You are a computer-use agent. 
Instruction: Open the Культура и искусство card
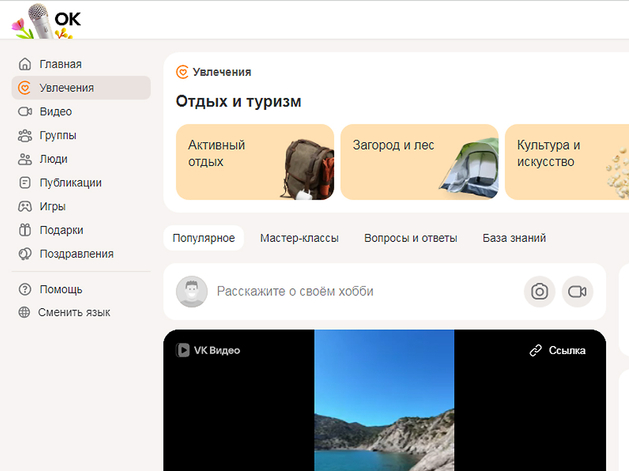click(566, 162)
